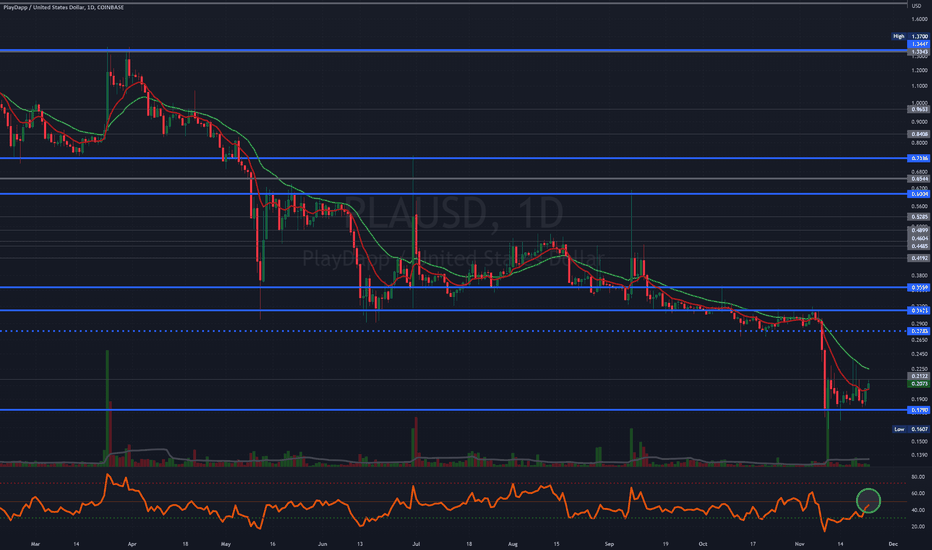Click the 0.2122 gray price tag
This screenshot has width=932, height=550.
[x=919, y=376]
